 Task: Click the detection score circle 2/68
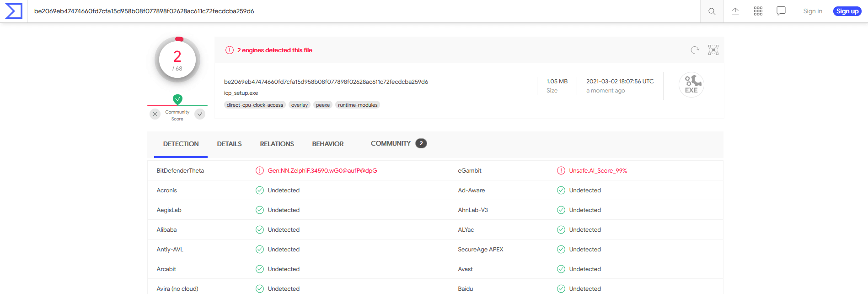[x=177, y=60]
